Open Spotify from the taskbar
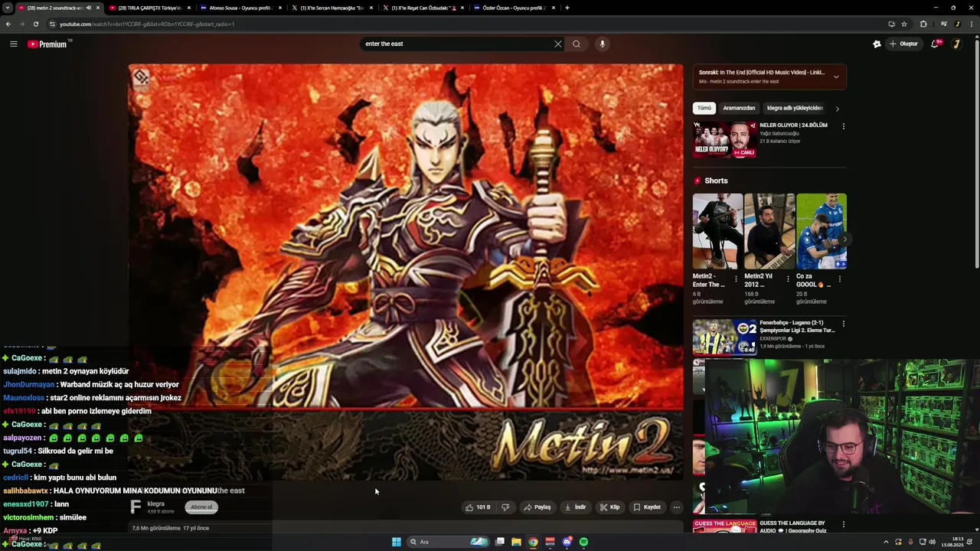 click(x=583, y=542)
